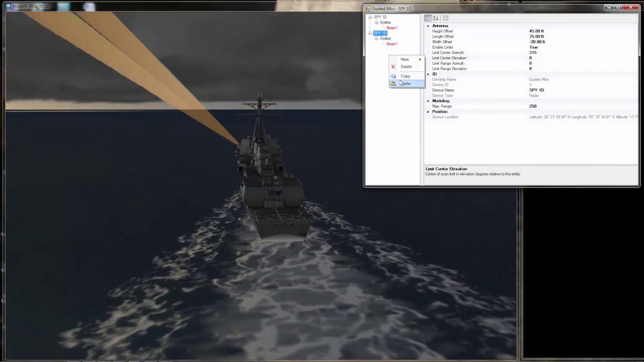Image resolution: width=644 pixels, height=362 pixels.
Task: Collapse the Emitter node under the topmost SPY 1D
Action: (x=376, y=23)
